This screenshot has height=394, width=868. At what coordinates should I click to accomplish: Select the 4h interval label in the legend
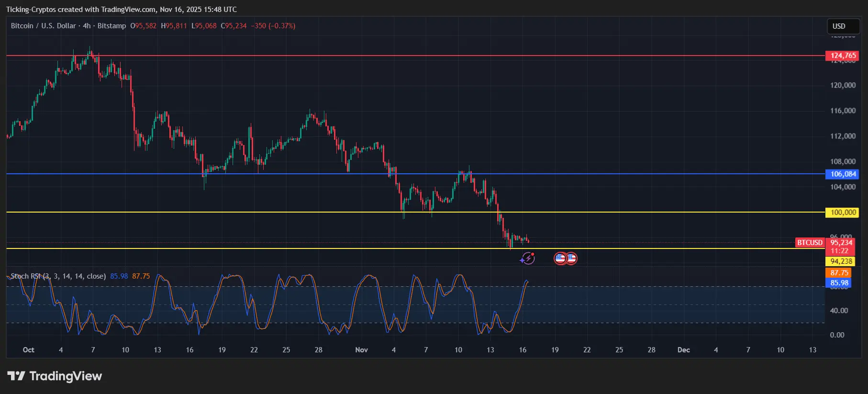pyautogui.click(x=87, y=26)
